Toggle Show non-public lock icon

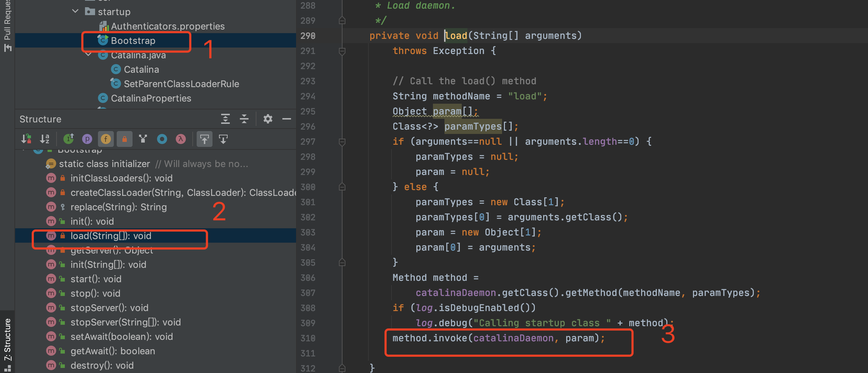(125, 139)
